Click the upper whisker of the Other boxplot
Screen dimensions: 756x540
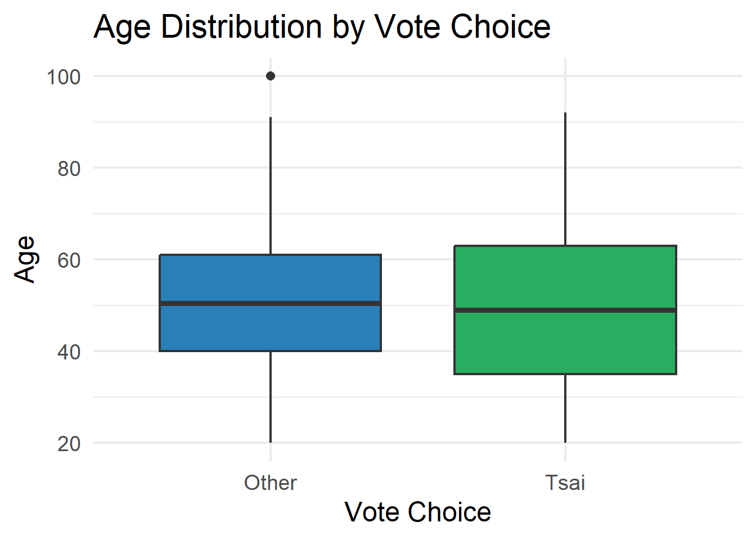coord(271,186)
